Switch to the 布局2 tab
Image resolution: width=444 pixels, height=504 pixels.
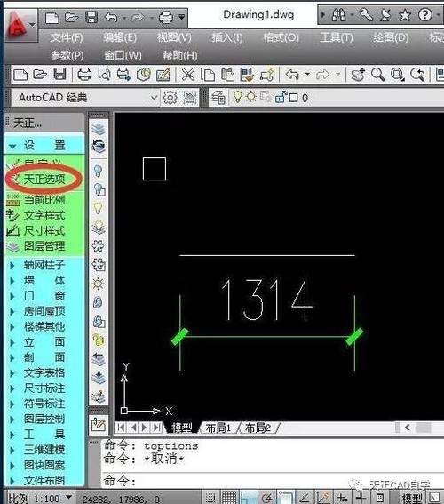point(258,428)
